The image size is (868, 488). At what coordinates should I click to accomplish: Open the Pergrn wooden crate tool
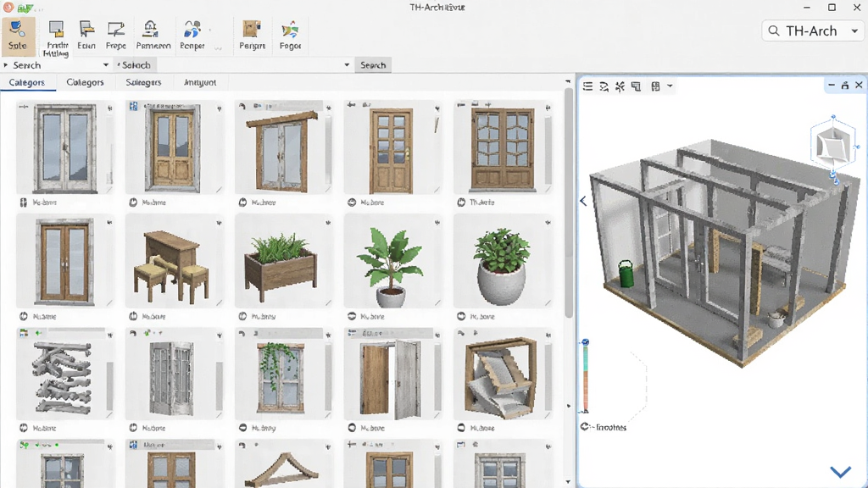252,36
